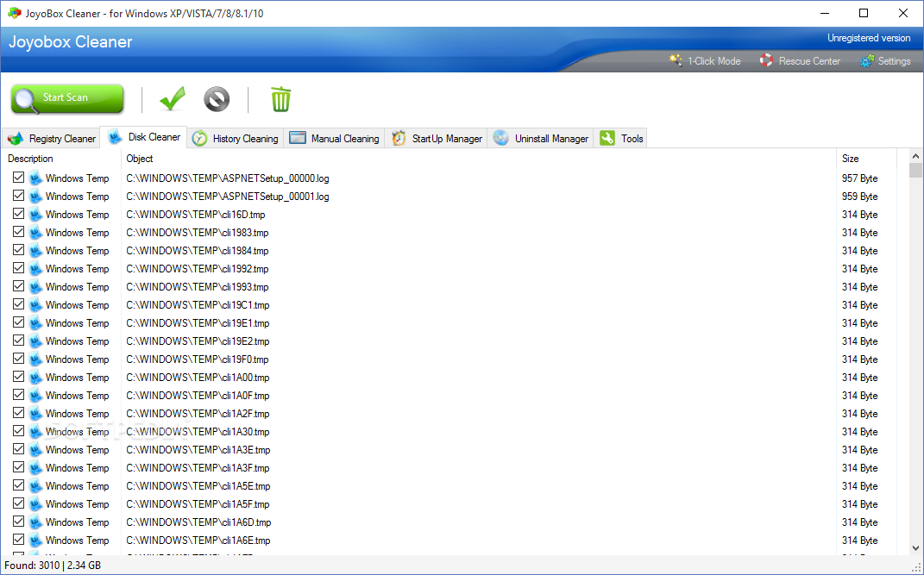924x575 pixels.
Task: Select the path C:\WINDOWS\TEMP\cli1A5F.tmp
Action: [198, 504]
